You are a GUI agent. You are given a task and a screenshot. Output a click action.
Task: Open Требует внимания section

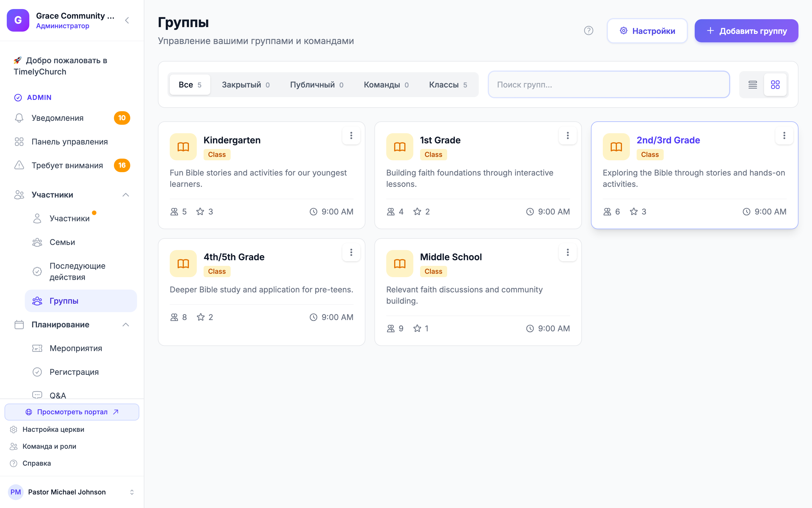coord(72,165)
